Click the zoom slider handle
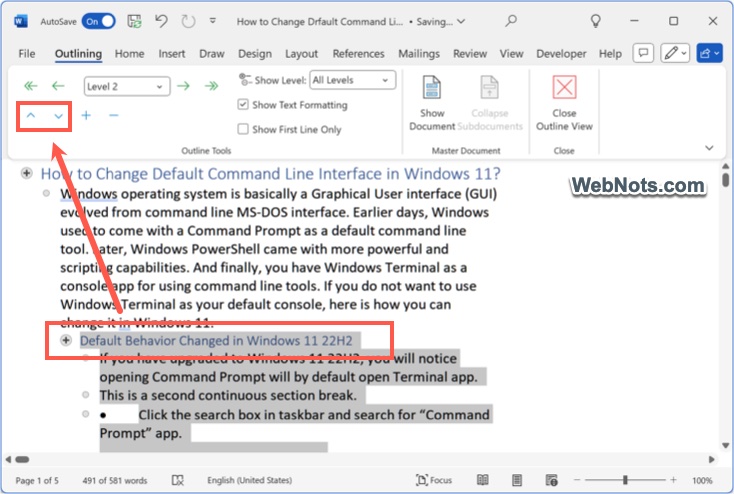This screenshot has height=494, width=734. click(x=625, y=480)
